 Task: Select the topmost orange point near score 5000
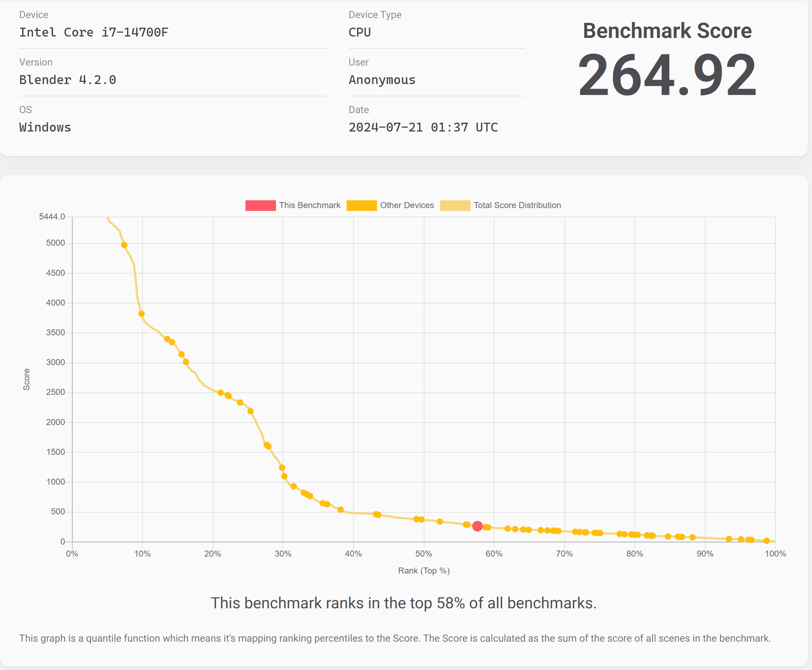(x=124, y=245)
